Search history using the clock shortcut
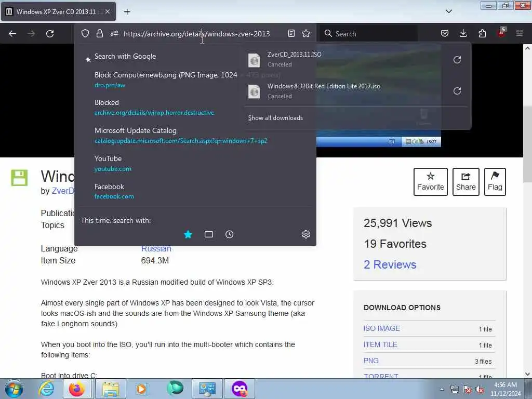The image size is (532, 399). [229, 234]
